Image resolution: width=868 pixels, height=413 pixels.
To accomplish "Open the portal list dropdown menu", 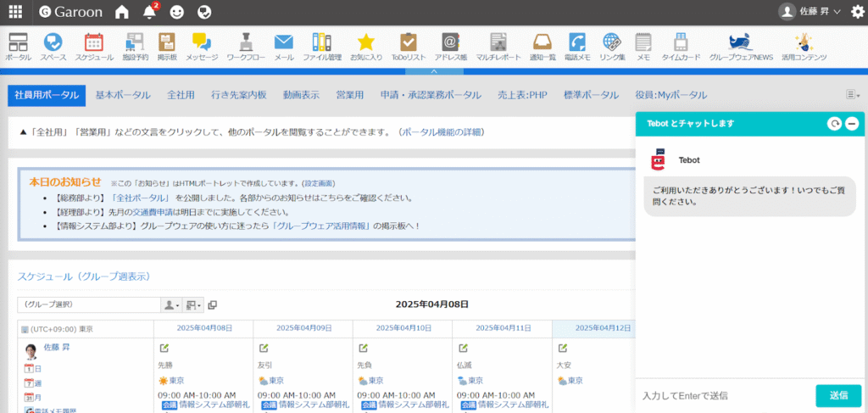I will (852, 95).
